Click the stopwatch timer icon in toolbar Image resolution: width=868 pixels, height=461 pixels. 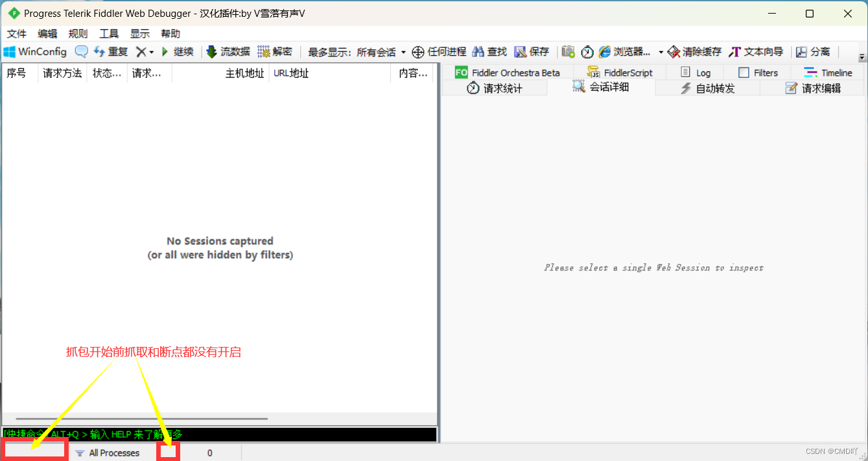click(x=587, y=52)
